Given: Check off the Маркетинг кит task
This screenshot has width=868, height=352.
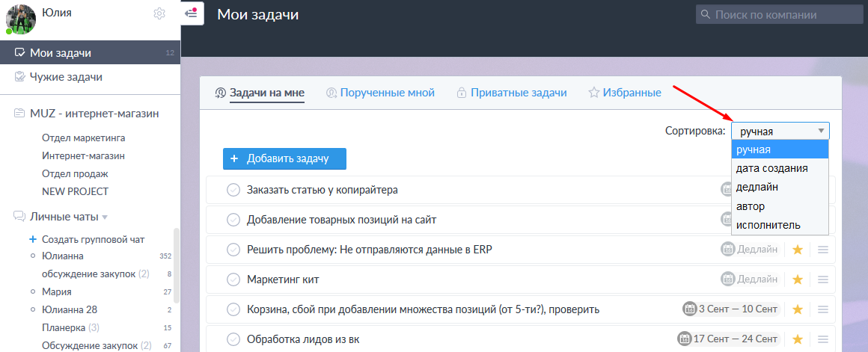Looking at the screenshot, I should pos(233,280).
